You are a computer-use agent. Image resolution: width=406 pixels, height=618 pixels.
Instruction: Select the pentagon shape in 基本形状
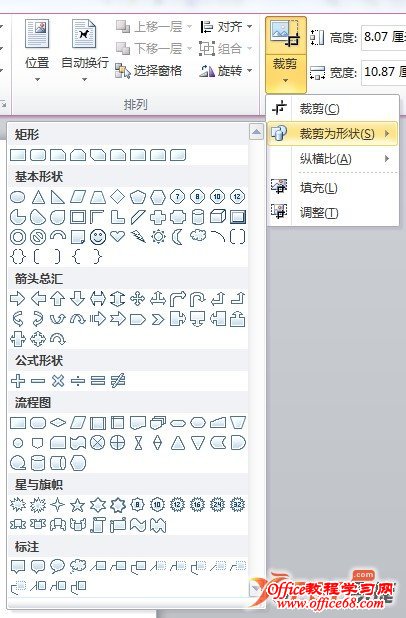point(138,197)
